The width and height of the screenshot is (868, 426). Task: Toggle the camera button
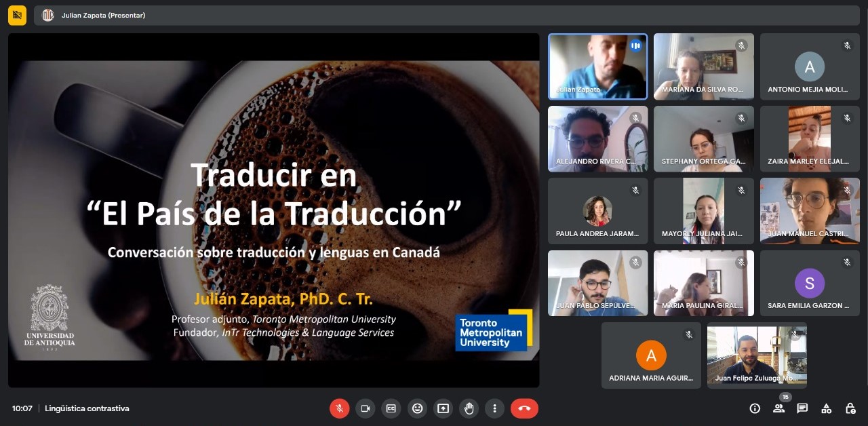(x=365, y=408)
